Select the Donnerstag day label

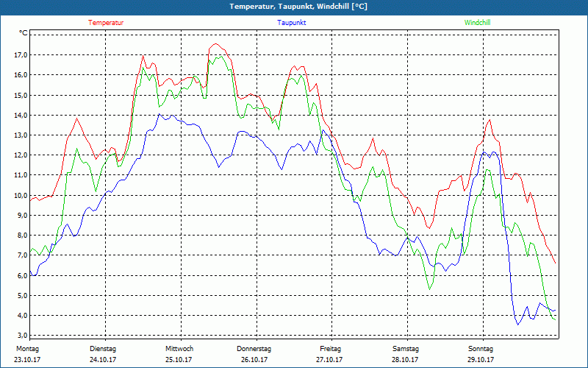(254, 349)
